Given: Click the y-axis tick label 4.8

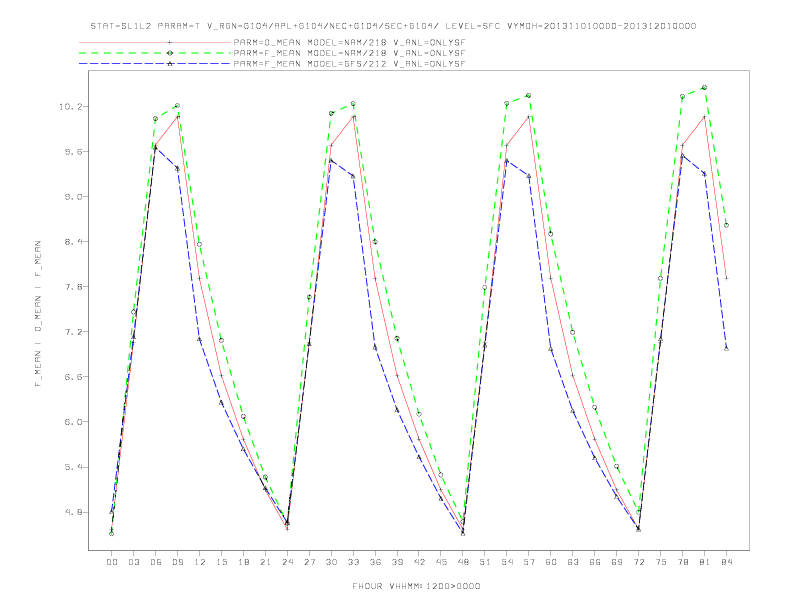Looking at the screenshot, I should point(72,512).
